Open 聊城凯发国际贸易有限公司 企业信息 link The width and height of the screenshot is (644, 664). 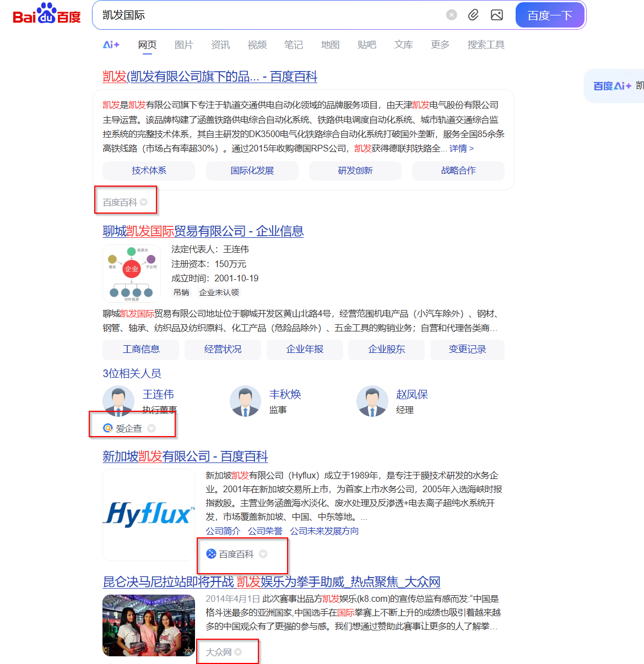(x=203, y=231)
